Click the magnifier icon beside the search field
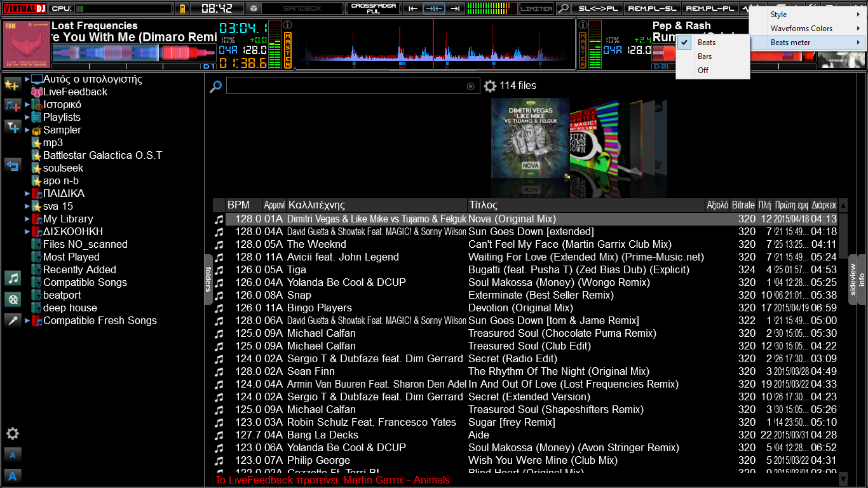The width and height of the screenshot is (868, 488). click(216, 86)
